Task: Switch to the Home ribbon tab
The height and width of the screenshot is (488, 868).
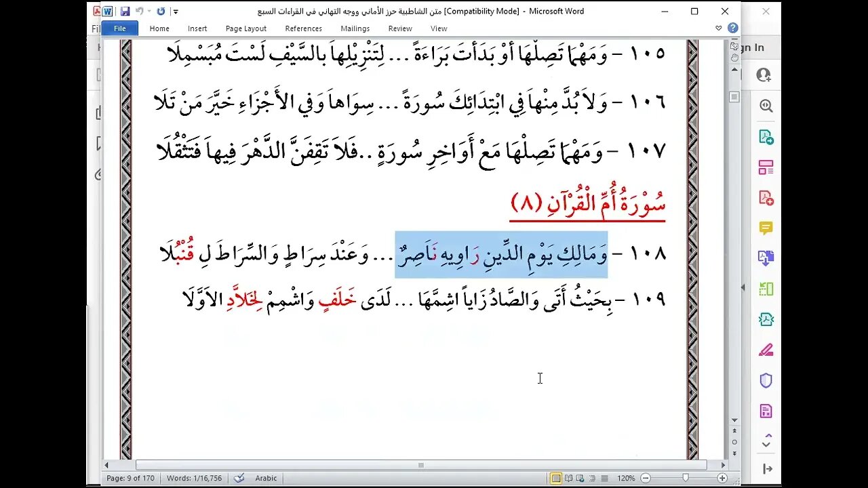Action: pos(159,28)
